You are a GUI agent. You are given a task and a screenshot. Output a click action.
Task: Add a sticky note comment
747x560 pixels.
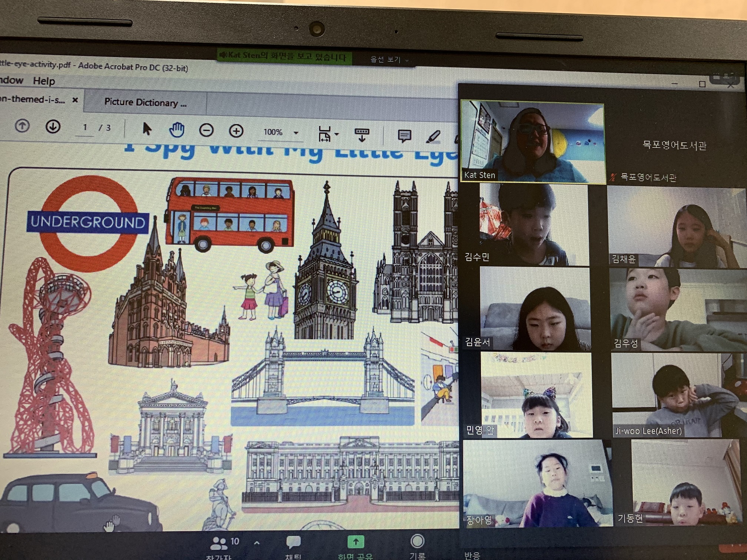404,136
